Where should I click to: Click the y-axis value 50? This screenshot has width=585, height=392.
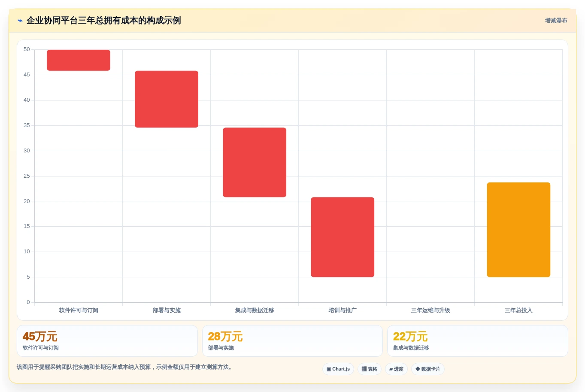[x=27, y=49]
